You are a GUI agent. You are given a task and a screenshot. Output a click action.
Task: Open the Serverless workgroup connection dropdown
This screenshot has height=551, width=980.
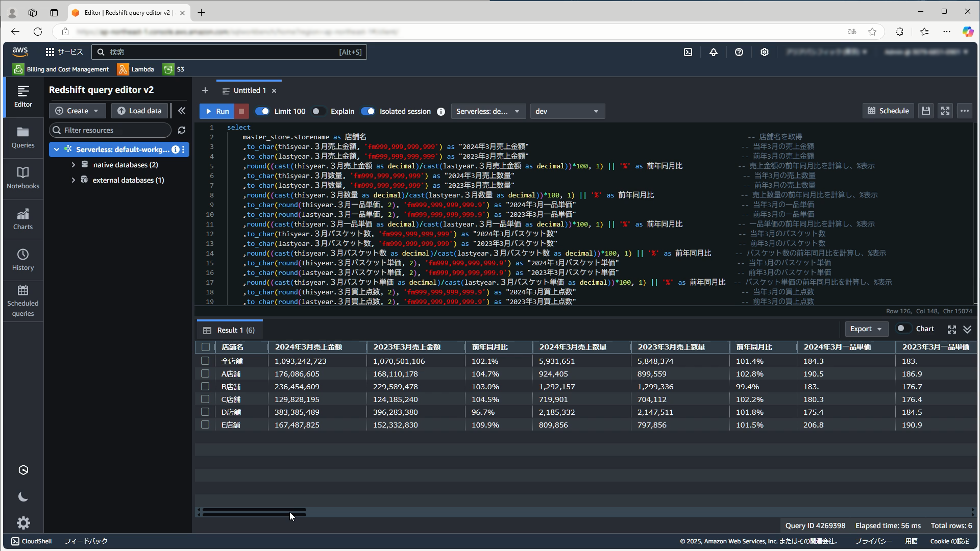click(x=488, y=111)
